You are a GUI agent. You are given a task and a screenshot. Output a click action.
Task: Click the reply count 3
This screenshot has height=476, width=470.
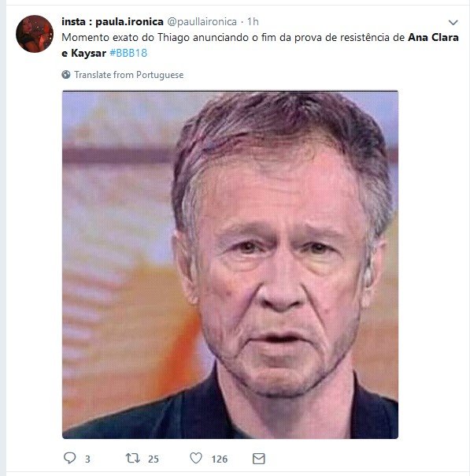[x=87, y=459]
